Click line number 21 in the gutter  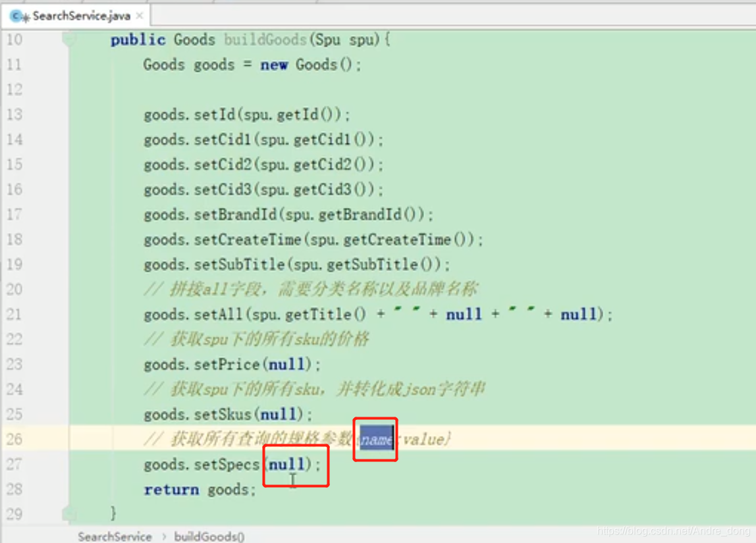click(x=14, y=314)
